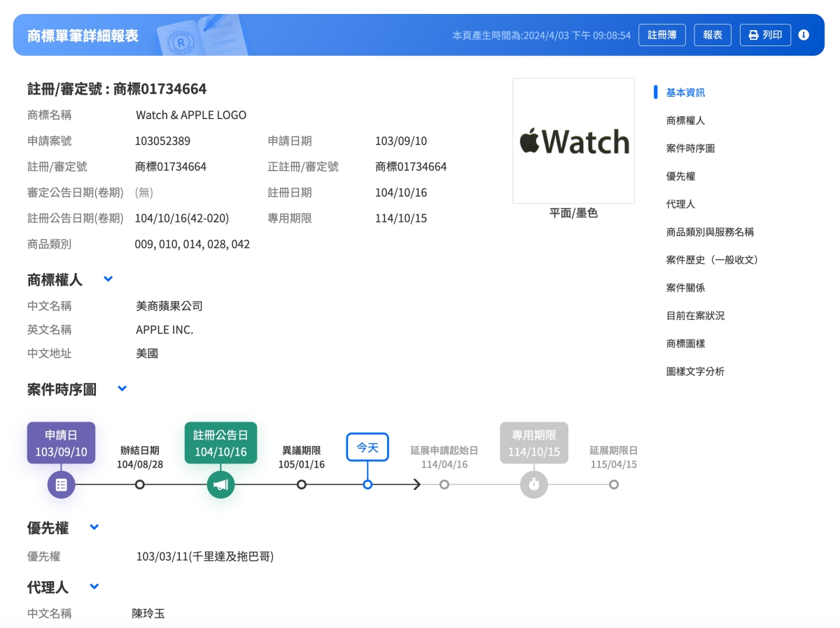Click the stopwatch icon for 專用期限
The image size is (840, 628).
(534, 484)
